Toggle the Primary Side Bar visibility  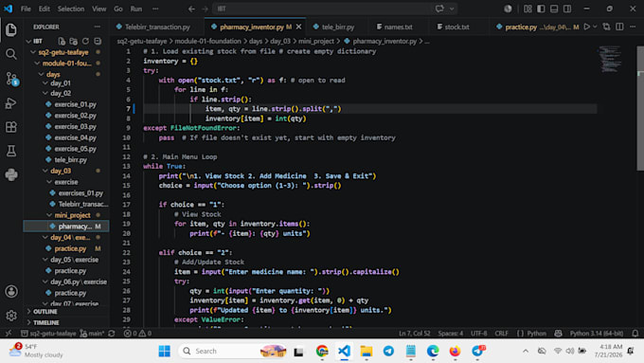(x=541, y=9)
